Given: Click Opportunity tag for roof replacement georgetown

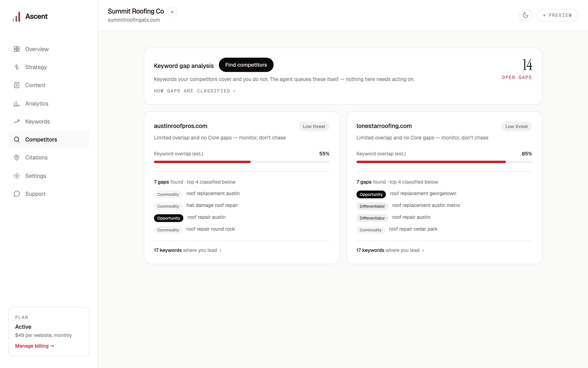Looking at the screenshot, I should (x=371, y=194).
